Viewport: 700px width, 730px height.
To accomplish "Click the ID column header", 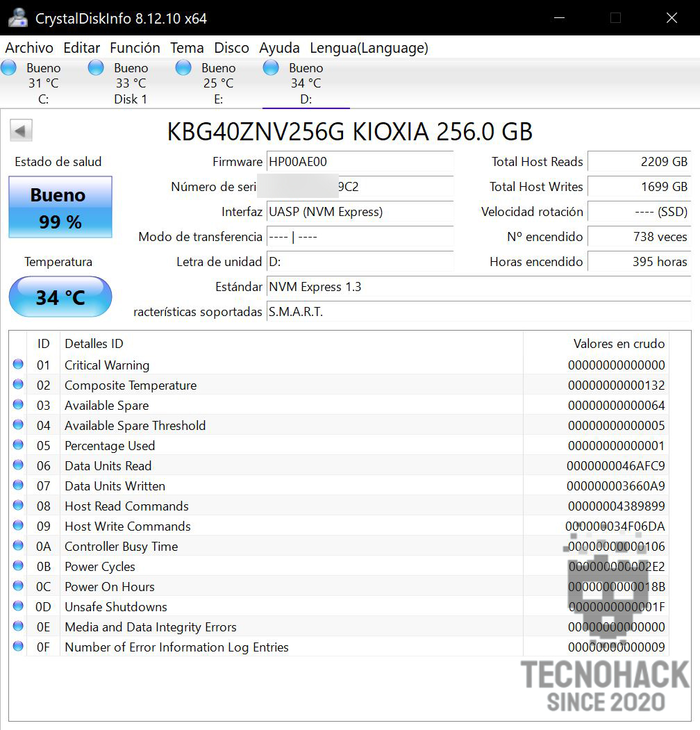I will 43,344.
